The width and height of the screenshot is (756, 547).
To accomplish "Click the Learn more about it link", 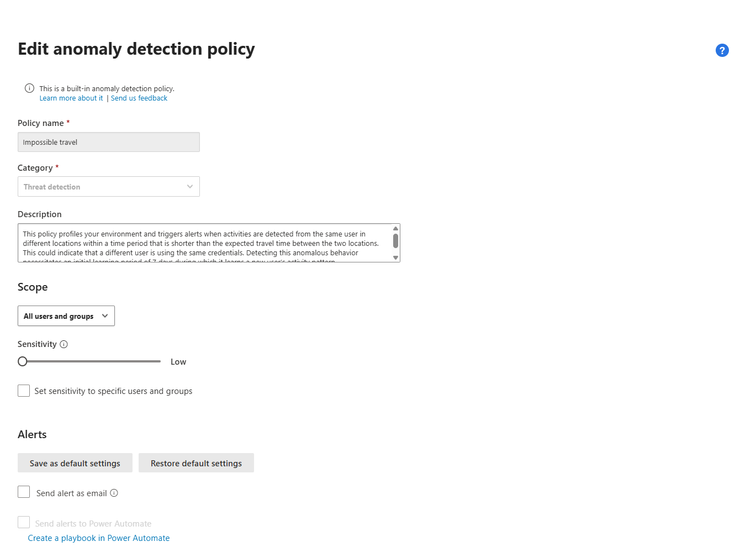I will click(71, 98).
